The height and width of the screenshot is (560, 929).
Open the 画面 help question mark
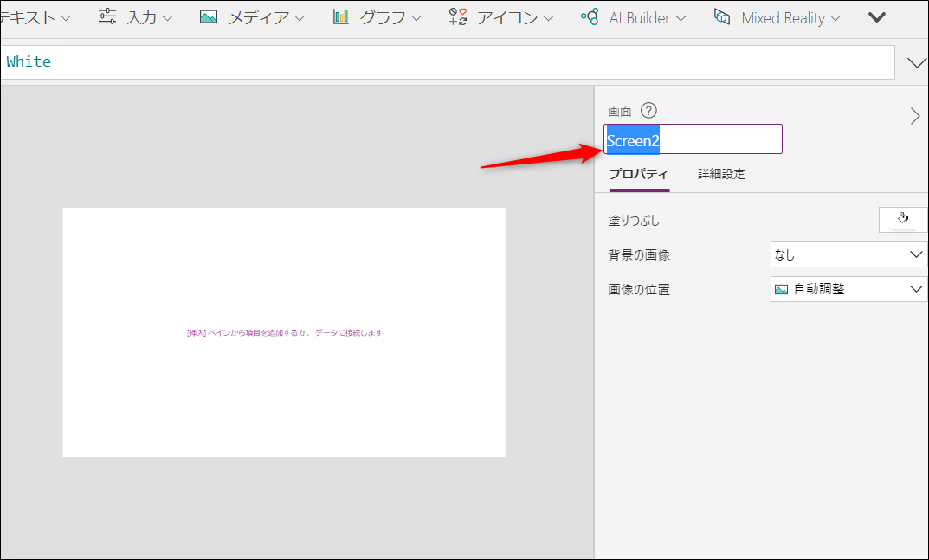[x=648, y=110]
